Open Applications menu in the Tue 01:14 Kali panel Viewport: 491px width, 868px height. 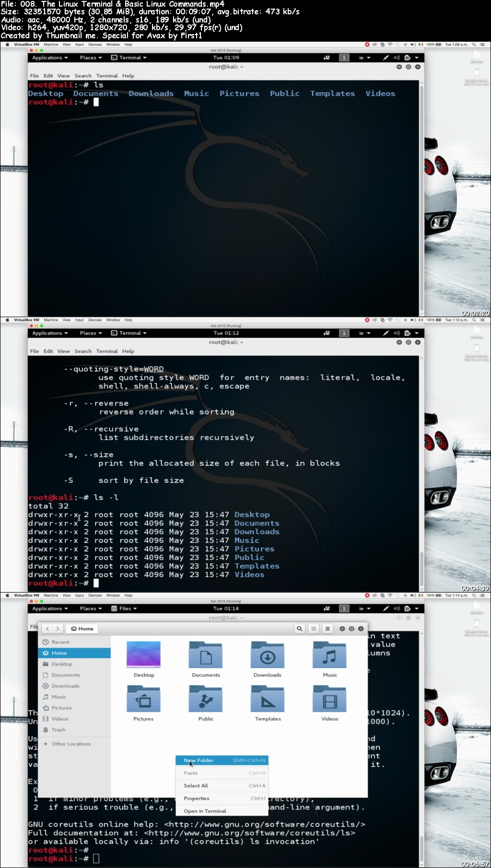[x=50, y=608]
